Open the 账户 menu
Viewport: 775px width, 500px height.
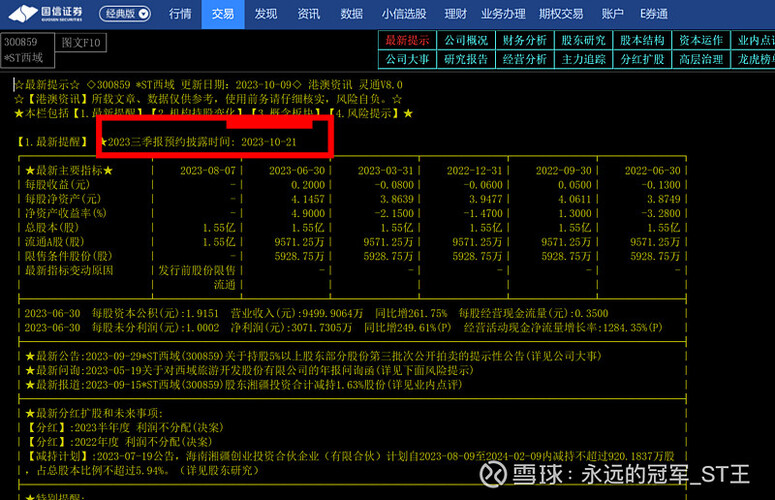[612, 14]
